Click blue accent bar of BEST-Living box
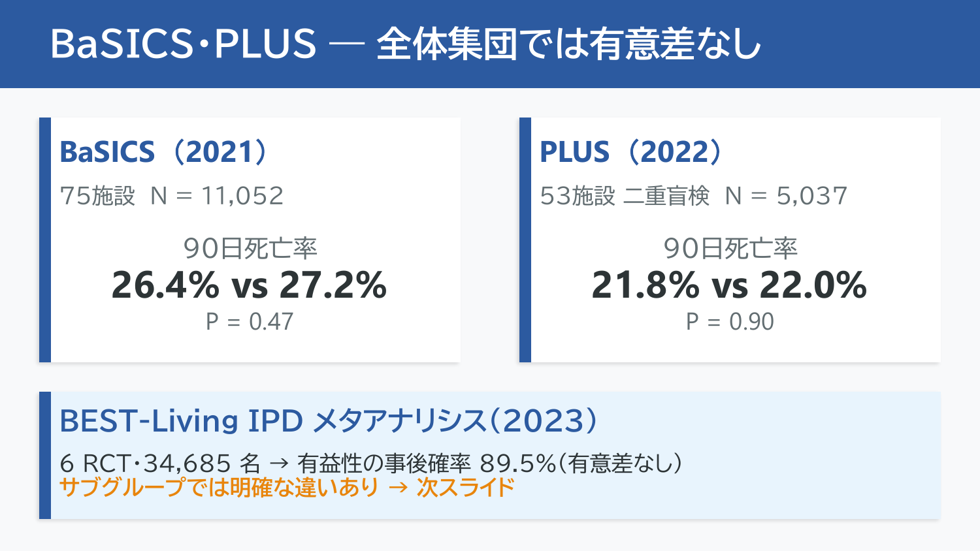 (45, 455)
